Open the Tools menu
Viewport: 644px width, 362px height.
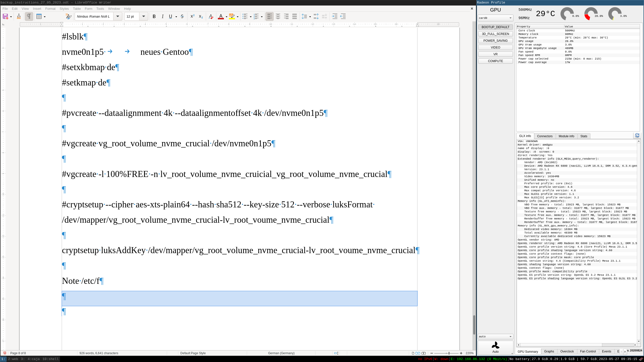(100, 9)
